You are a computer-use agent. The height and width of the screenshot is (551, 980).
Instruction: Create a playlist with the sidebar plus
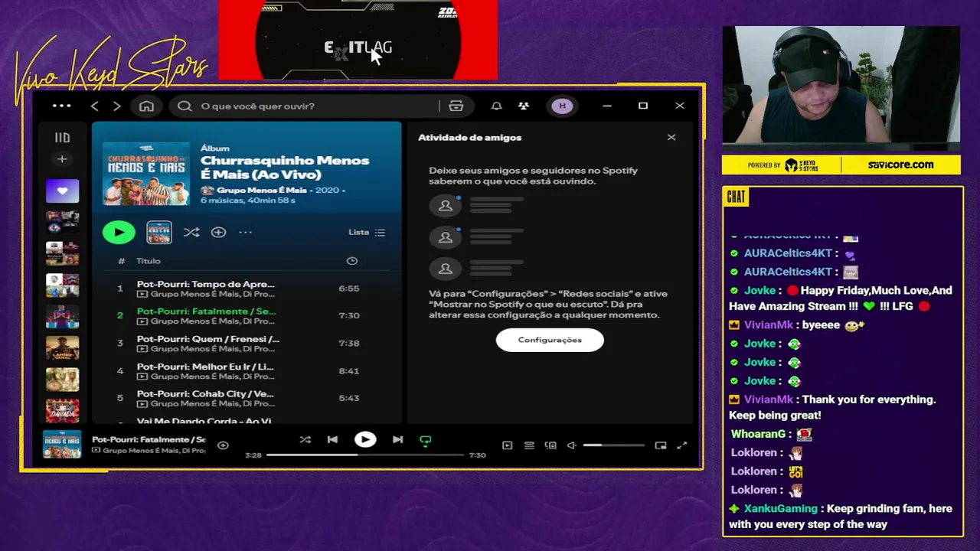click(62, 159)
